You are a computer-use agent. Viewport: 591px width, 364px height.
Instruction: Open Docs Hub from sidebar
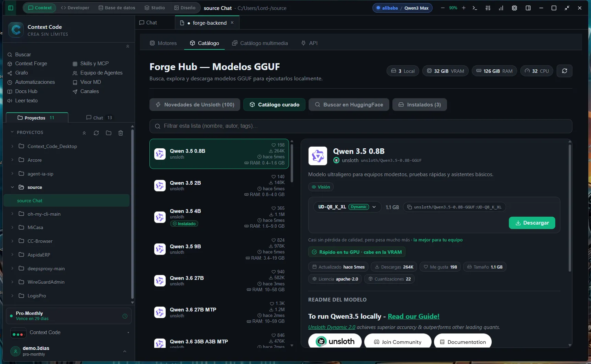tap(22, 91)
